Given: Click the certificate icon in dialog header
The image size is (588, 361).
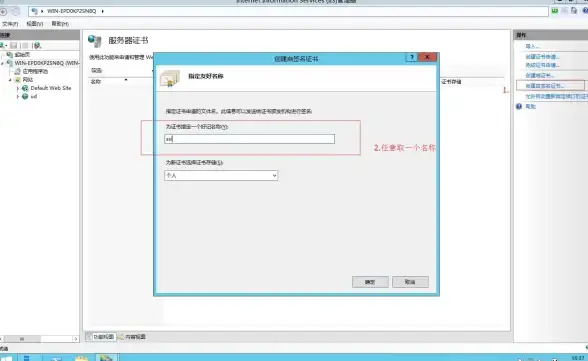Looking at the screenshot, I should coord(170,78).
